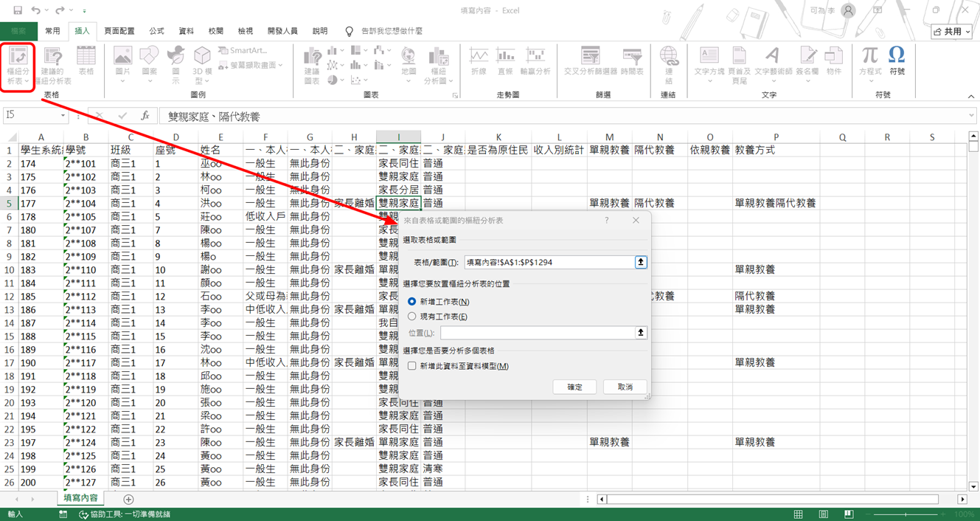Click the horizontal scrollbar right arrow
The image size is (980, 521).
point(962,500)
